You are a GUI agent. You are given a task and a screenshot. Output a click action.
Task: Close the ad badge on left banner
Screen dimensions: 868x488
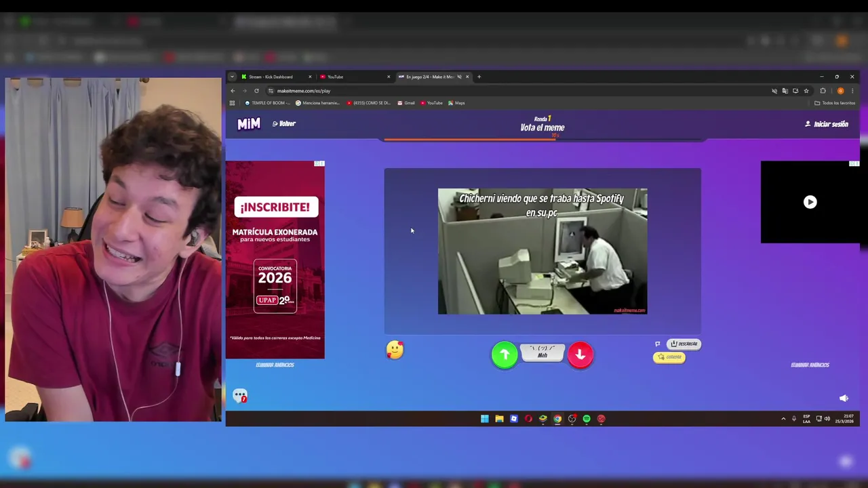319,163
